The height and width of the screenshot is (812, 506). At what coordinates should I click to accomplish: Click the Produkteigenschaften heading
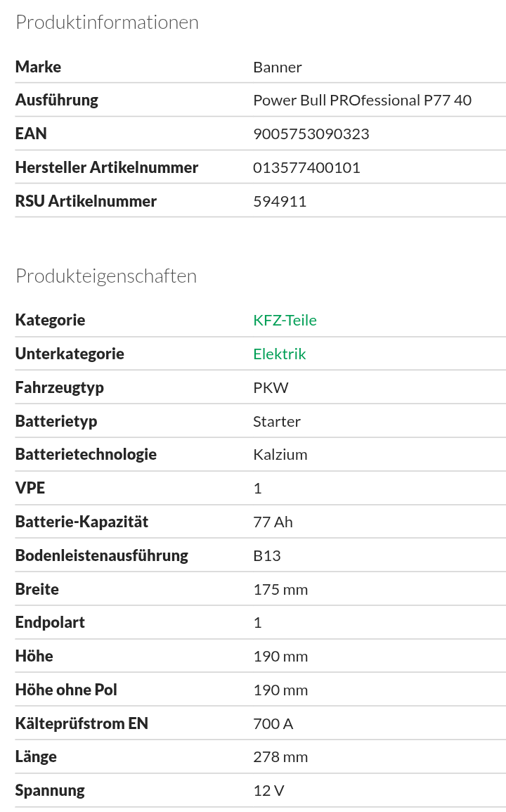point(106,276)
